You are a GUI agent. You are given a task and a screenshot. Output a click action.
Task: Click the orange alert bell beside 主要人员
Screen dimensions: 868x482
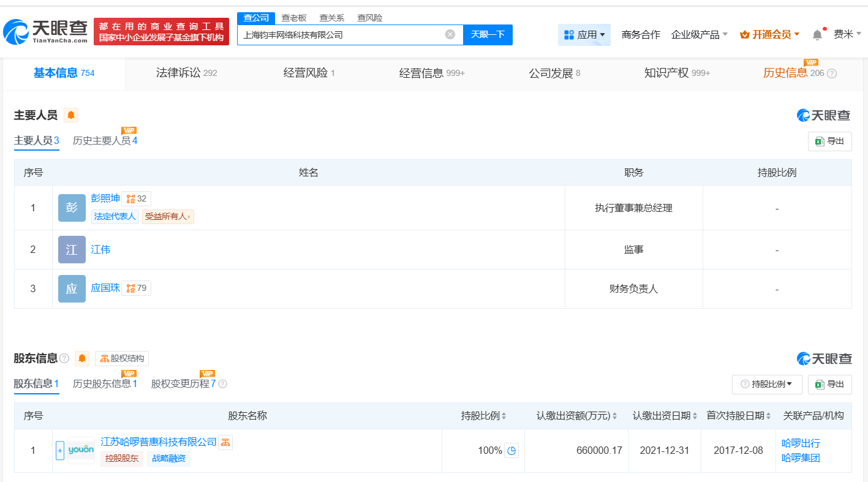71,115
